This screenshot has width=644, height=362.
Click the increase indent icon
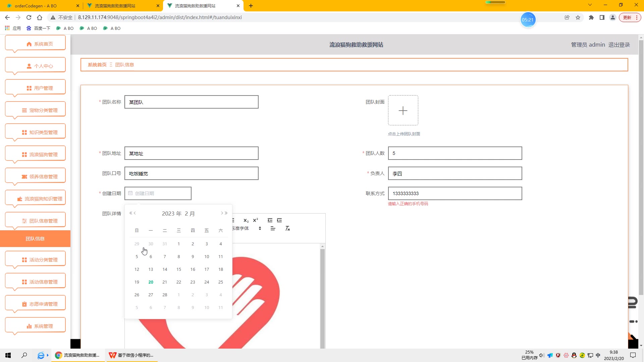(x=279, y=220)
